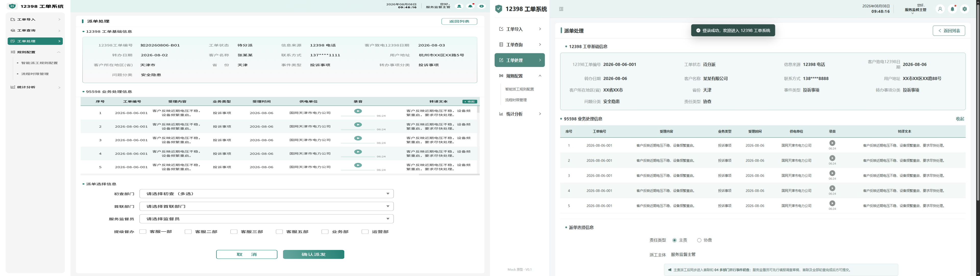Image resolution: width=980 pixels, height=276 pixels.
Task: Check 运营部 escalation checkbox
Action: coord(365,231)
